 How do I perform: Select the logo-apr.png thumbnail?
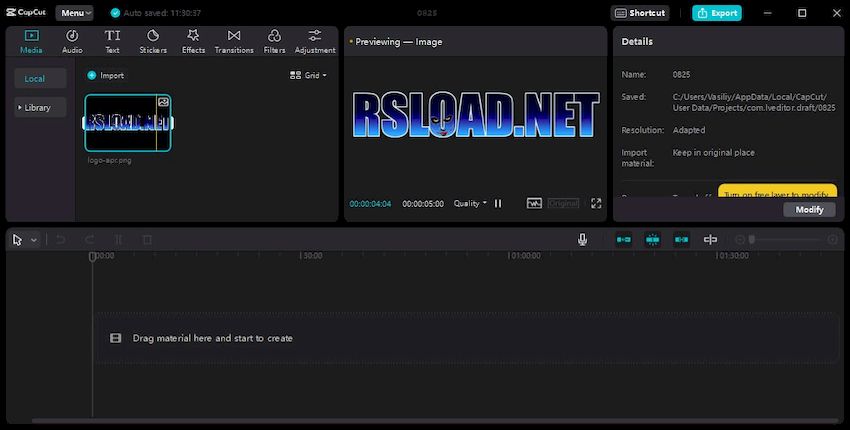click(x=128, y=123)
